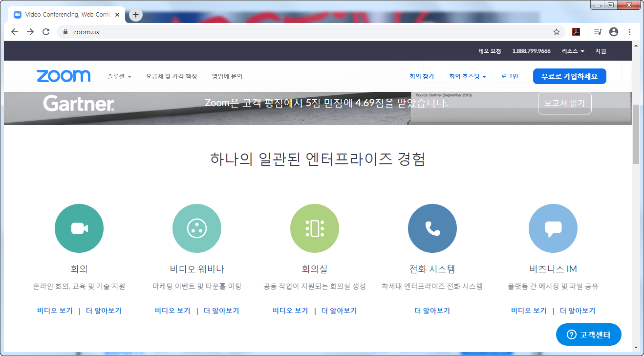Screen dimensions: 644x356
Task: Click the 로그인 link
Action: pos(510,77)
